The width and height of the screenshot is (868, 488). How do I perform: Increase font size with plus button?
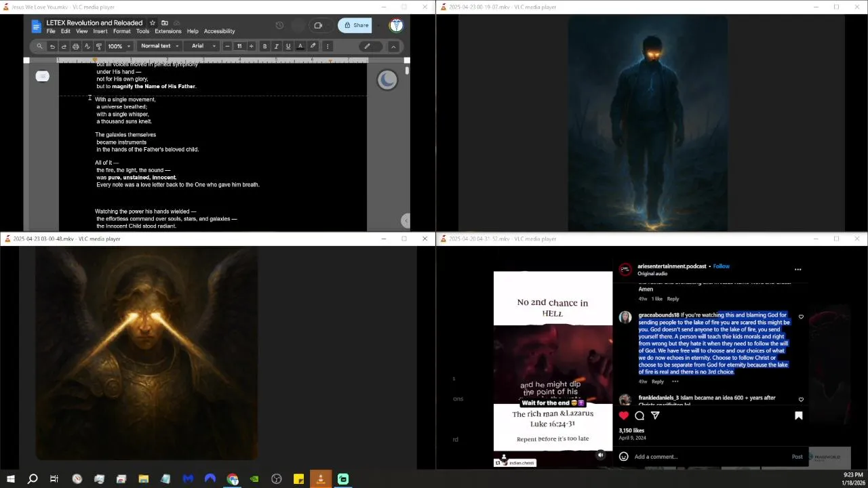coord(252,46)
